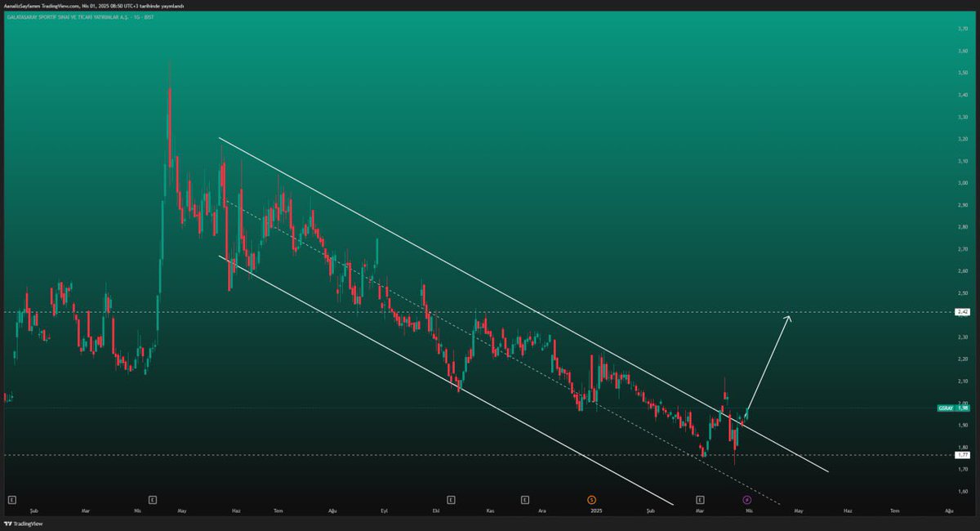Click the Kas month label on time axis
This screenshot has height=531, width=980.
pyautogui.click(x=491, y=511)
